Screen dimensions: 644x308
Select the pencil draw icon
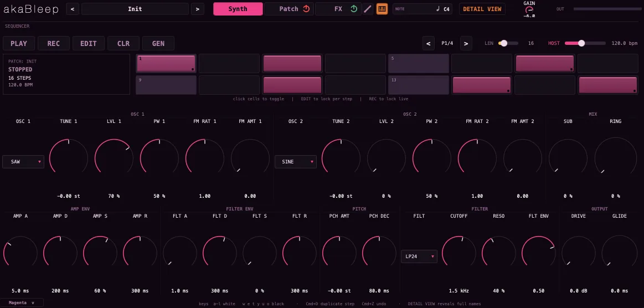click(x=368, y=9)
